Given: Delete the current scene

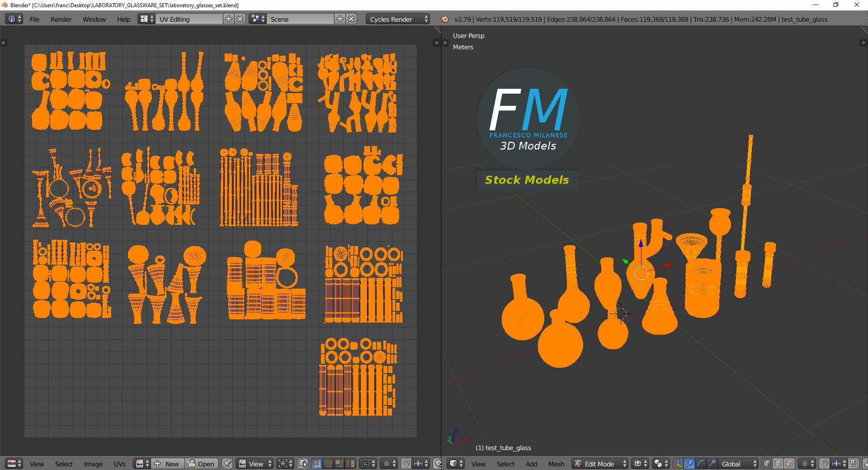Looking at the screenshot, I should [x=351, y=19].
